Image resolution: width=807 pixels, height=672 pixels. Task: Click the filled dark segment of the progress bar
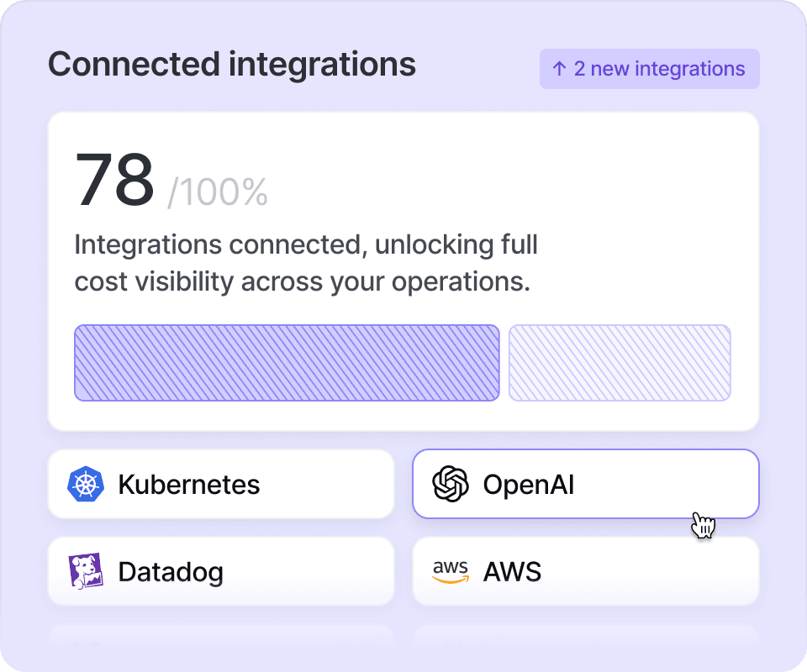[287, 363]
